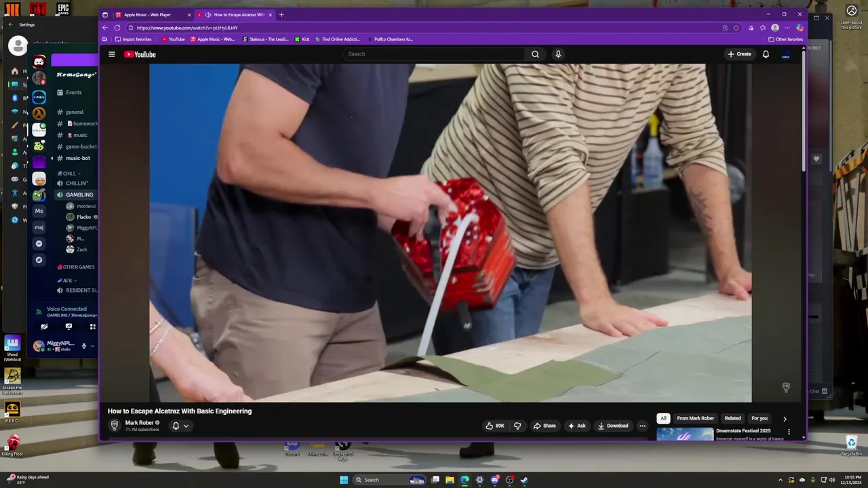868x488 pixels.
Task: Open Discover servers compass in Discord
Action: point(39,260)
